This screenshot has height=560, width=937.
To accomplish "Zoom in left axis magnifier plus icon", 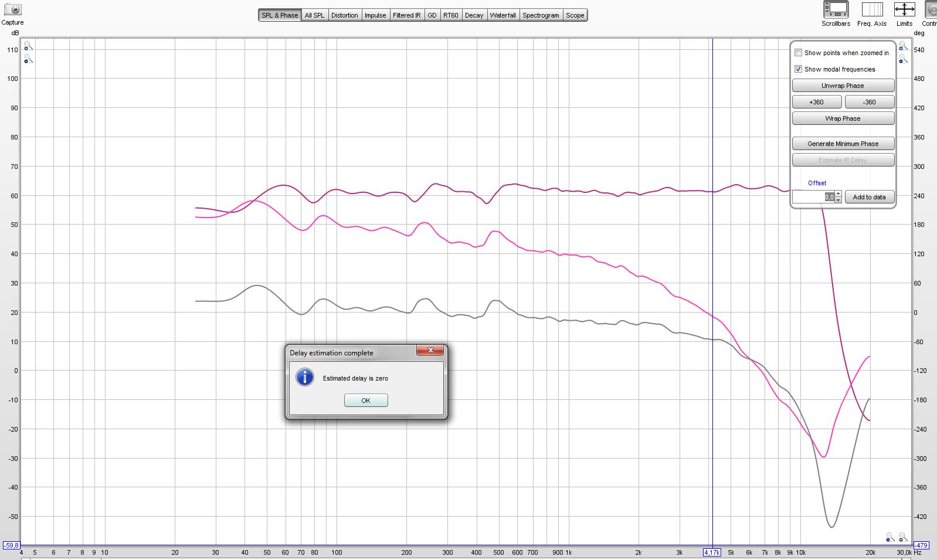I will click(28, 46).
